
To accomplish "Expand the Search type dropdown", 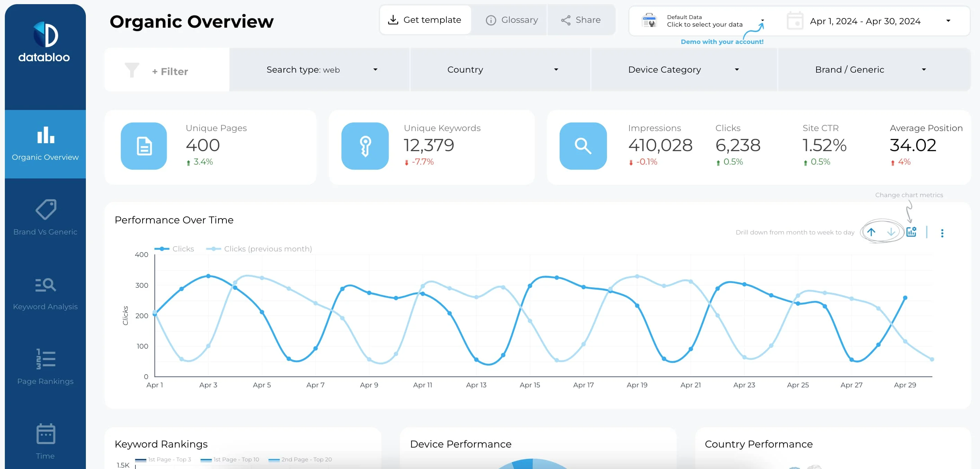I will (320, 70).
